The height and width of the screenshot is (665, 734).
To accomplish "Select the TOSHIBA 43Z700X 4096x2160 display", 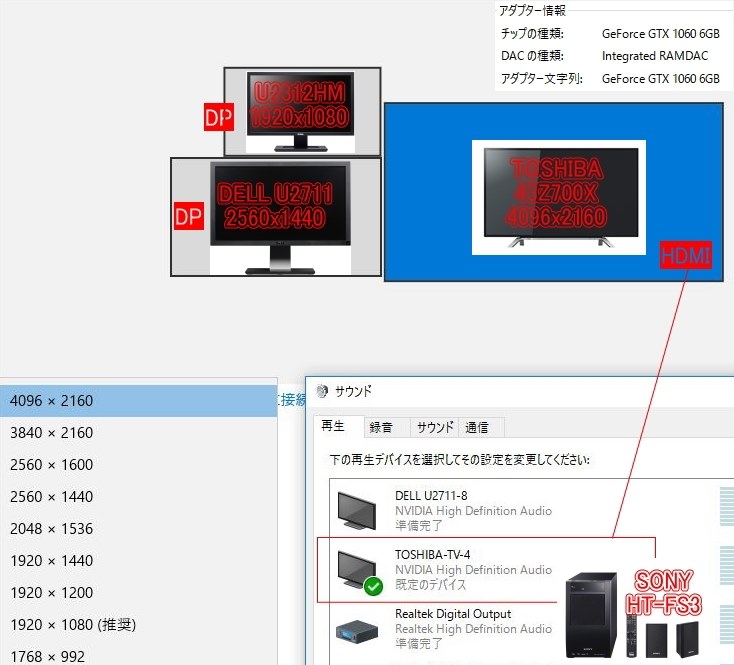I will [x=554, y=192].
